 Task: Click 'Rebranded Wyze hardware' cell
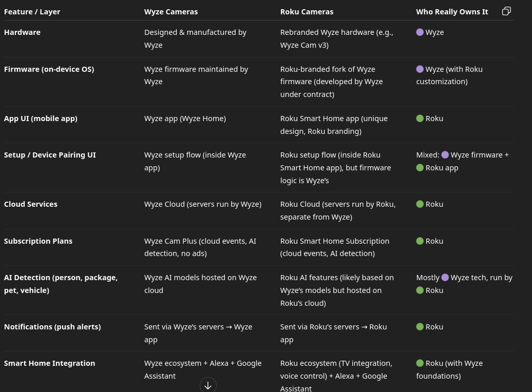(x=336, y=38)
